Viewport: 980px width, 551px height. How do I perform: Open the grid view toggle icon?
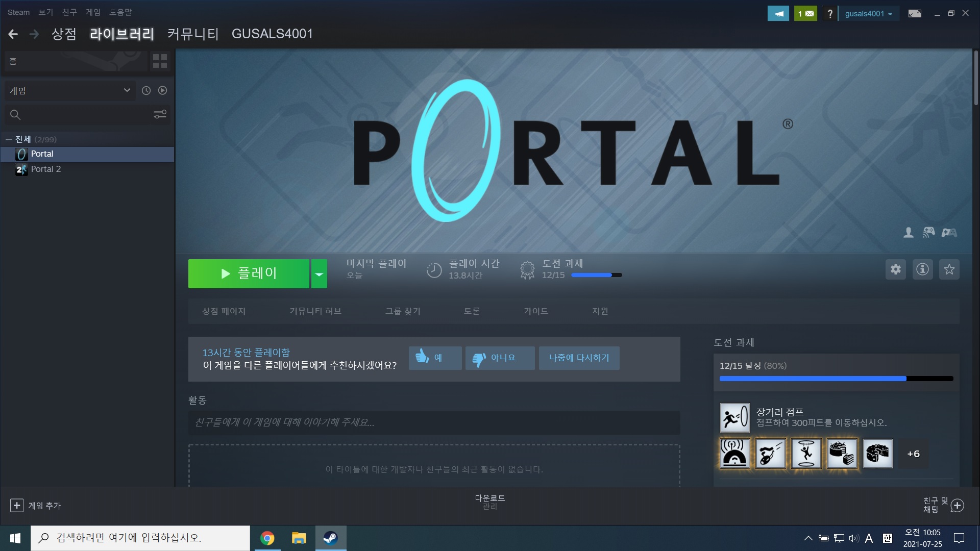pos(160,61)
